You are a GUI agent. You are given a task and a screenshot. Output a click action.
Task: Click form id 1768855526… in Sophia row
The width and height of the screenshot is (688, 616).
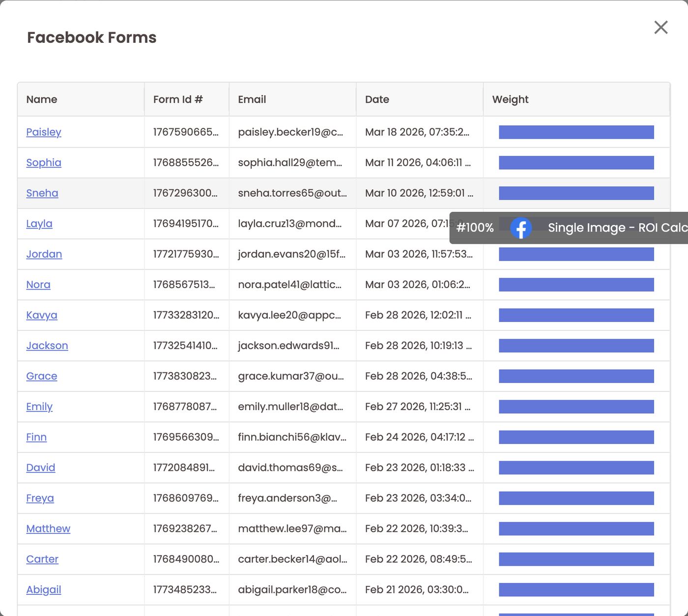click(186, 163)
